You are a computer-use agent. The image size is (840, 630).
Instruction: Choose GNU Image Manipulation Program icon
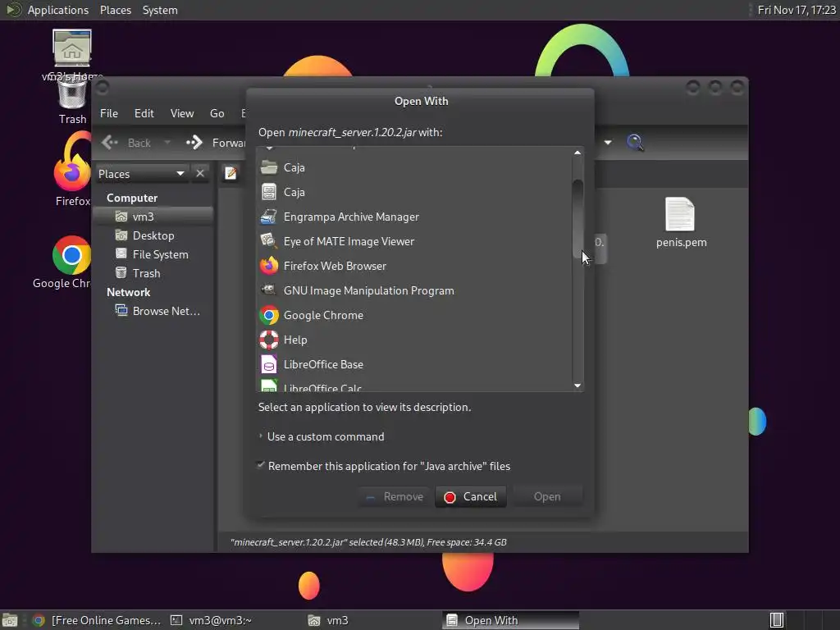[269, 290]
